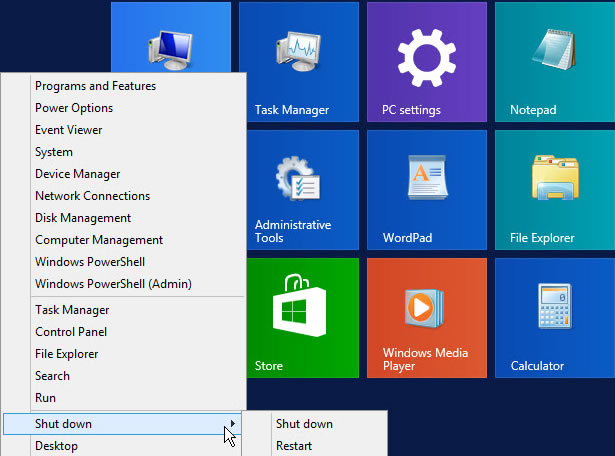Select Programs and Features from menu
Viewport: 615px width, 456px height.
pos(95,86)
